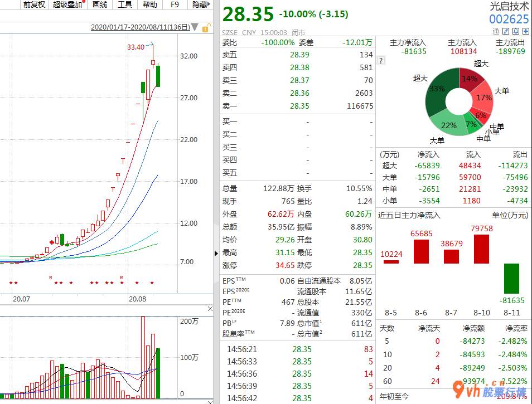Screen dimensions: 532x404
Task: Open the 帮助 help menu
Action: [x=149, y=4]
